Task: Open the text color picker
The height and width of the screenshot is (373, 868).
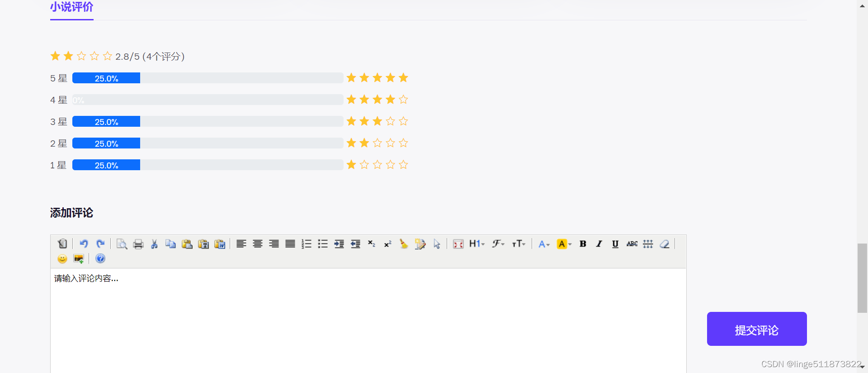Action: [x=544, y=244]
